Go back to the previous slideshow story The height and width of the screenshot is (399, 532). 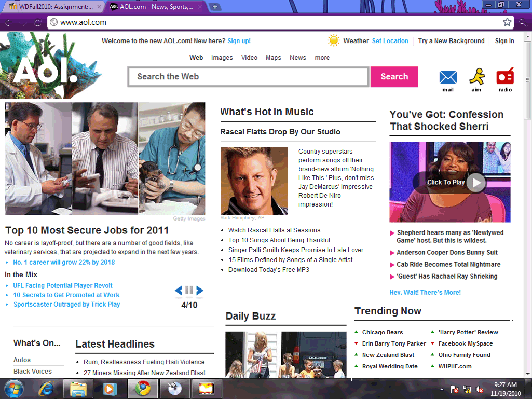[179, 291]
